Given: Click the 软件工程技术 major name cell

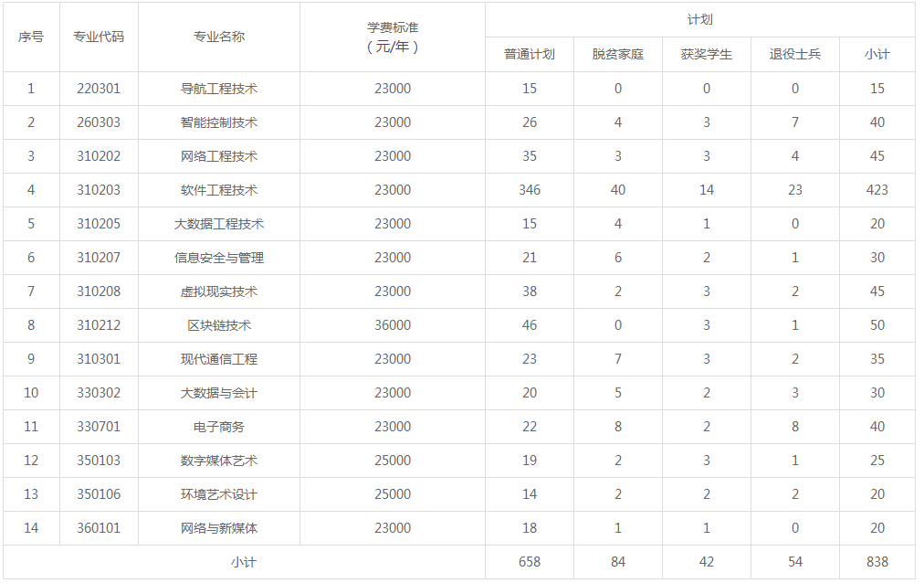Looking at the screenshot, I should point(219,190).
